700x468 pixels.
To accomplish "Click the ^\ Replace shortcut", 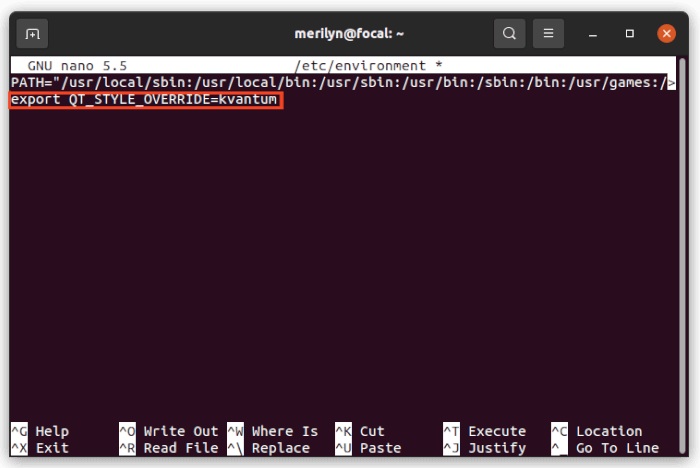I will click(268, 447).
